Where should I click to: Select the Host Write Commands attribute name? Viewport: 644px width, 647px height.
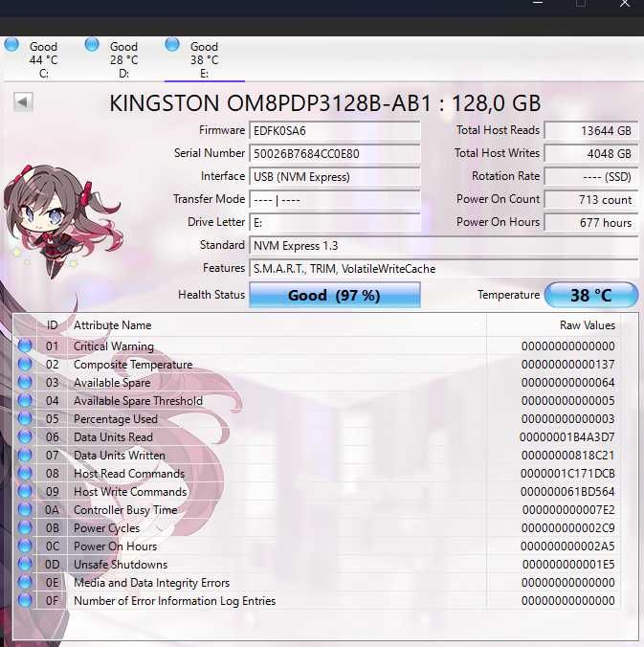(130, 491)
